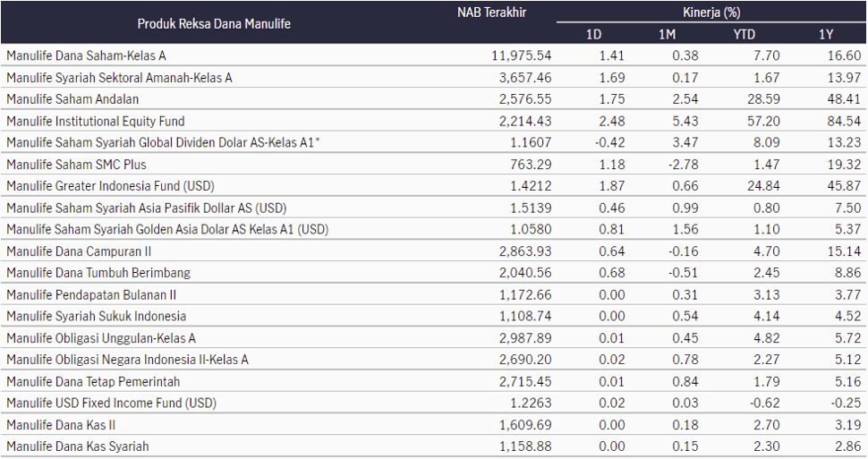Click the Kinerja (%) header
This screenshot has height=459, width=868.
pyautogui.click(x=711, y=13)
